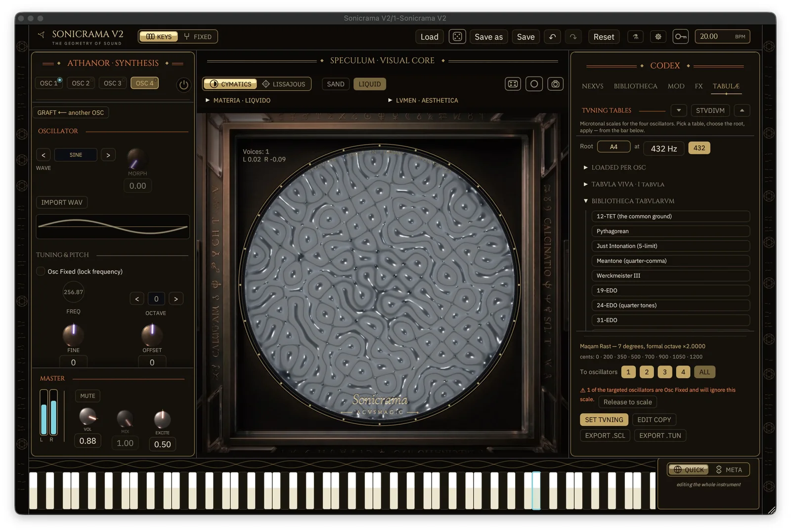The image size is (791, 532).
Task: Toggle the MUTE button
Action: click(x=88, y=396)
